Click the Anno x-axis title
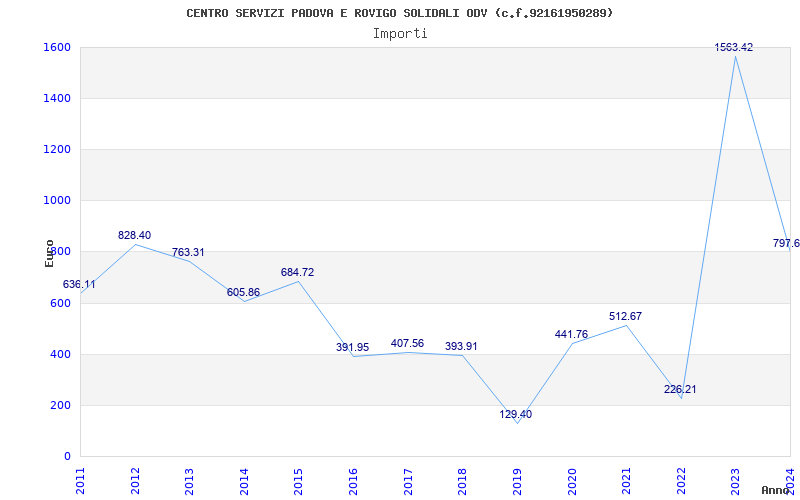This screenshot has height=500, width=800. [x=775, y=490]
